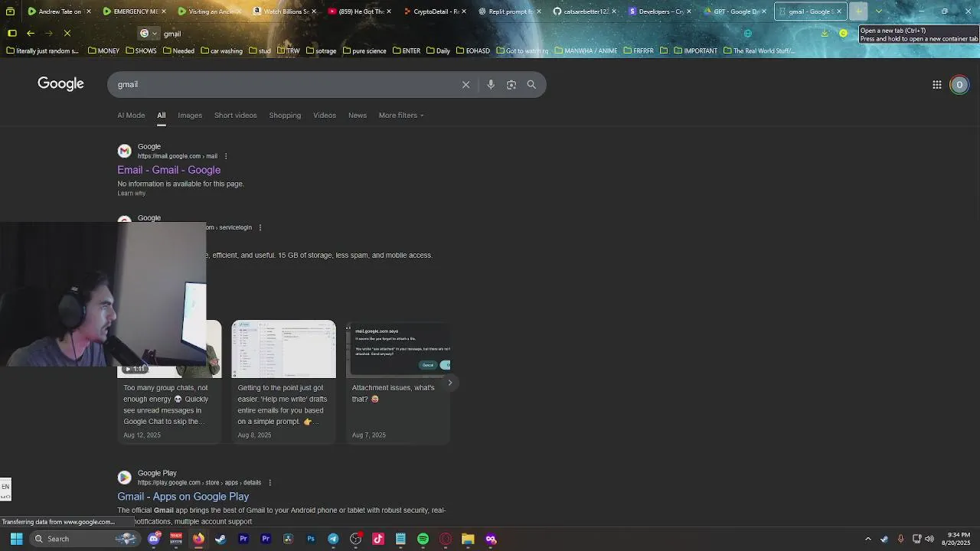Open three-dot menu for Email - Gmail result
Viewport: 980px width, 551px height.
tap(225, 156)
